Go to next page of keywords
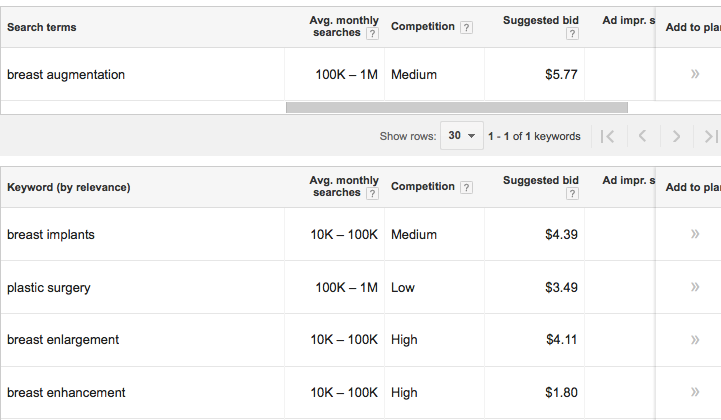Screen dimensions: 721x420 click(676, 136)
